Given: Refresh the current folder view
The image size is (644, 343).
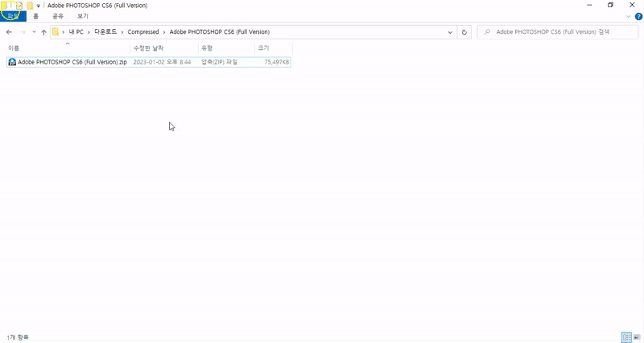Looking at the screenshot, I should (464, 32).
